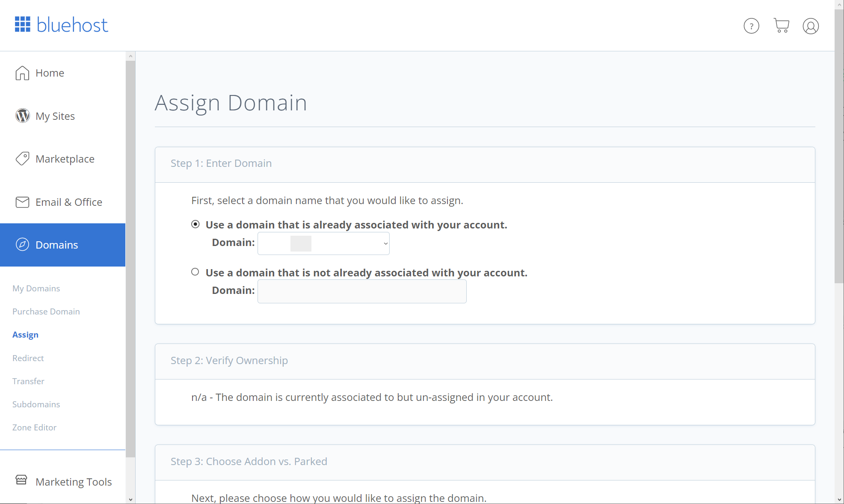Select 'already associated with your account' radio
Viewport: 844px width, 504px height.
(x=195, y=224)
